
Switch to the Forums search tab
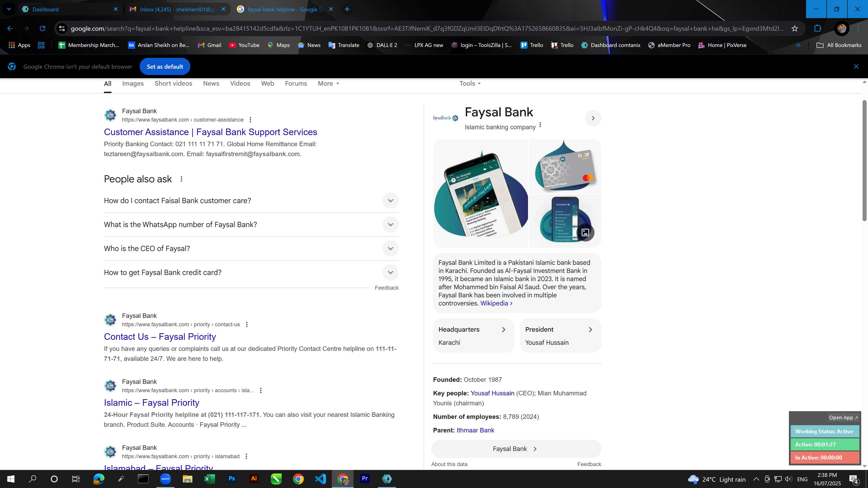point(296,84)
